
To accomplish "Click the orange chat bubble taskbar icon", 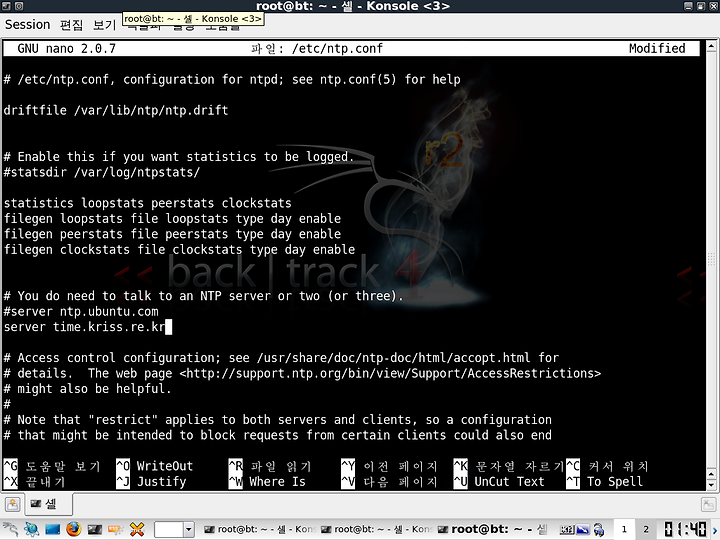I will tap(116, 529).
